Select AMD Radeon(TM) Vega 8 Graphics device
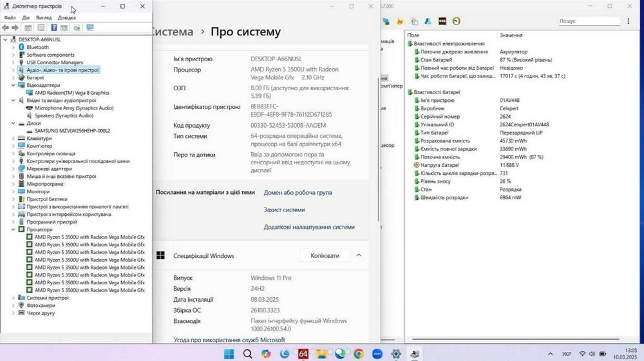This screenshot has height=361, width=644. pos(72,93)
